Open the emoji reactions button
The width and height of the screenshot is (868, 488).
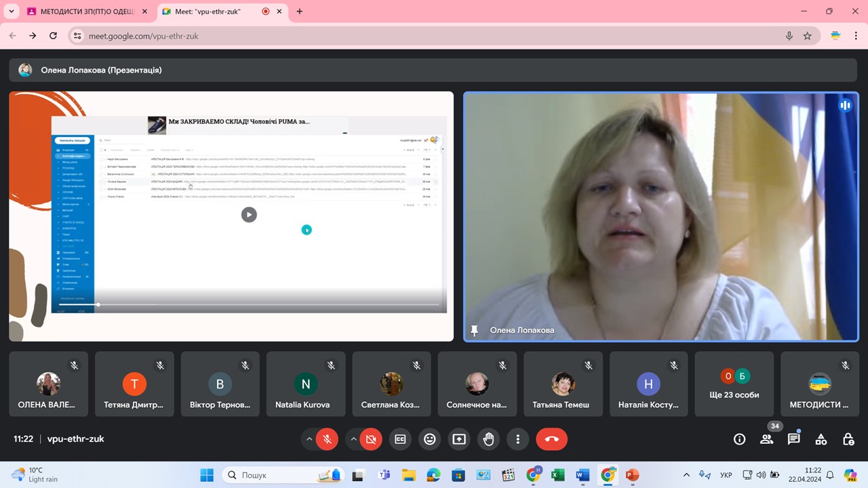tap(429, 439)
